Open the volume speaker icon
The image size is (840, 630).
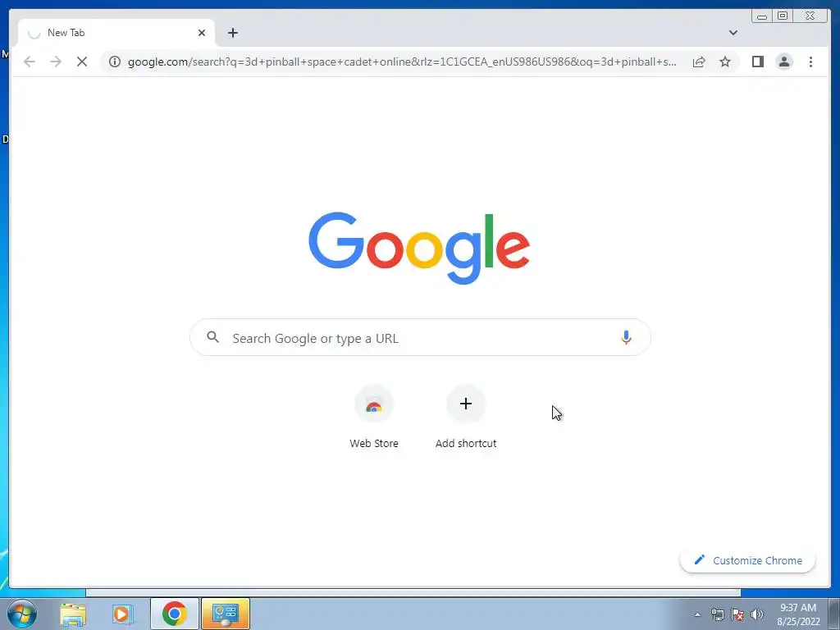point(756,614)
